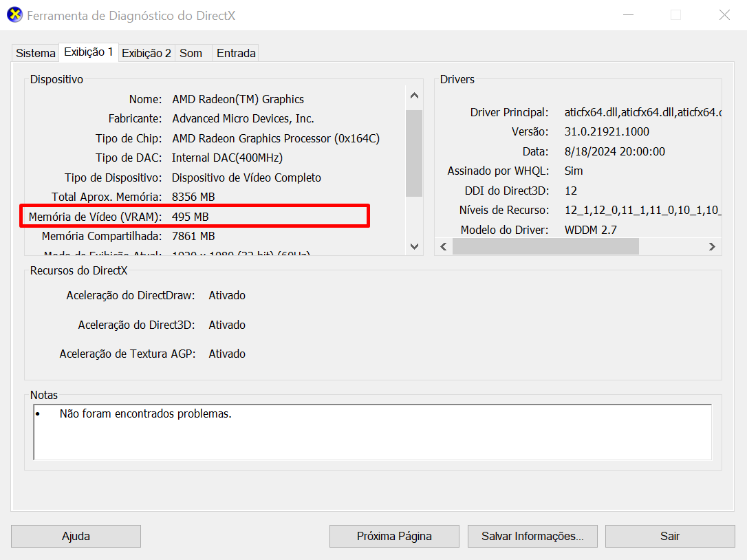The width and height of the screenshot is (747, 560).
Task: Select the Exibição 1 tab
Action: click(x=89, y=52)
